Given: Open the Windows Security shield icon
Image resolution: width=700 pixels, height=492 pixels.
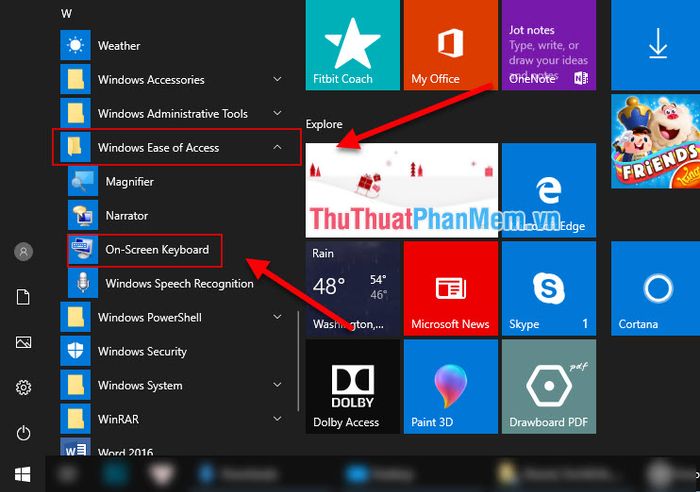Looking at the screenshot, I should click(x=75, y=350).
